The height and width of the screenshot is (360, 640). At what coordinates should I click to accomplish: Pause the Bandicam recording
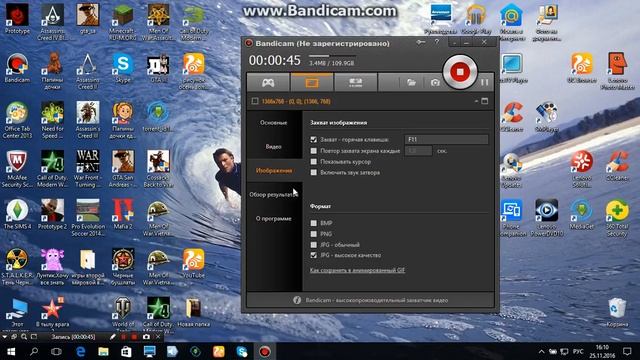[x=484, y=82]
